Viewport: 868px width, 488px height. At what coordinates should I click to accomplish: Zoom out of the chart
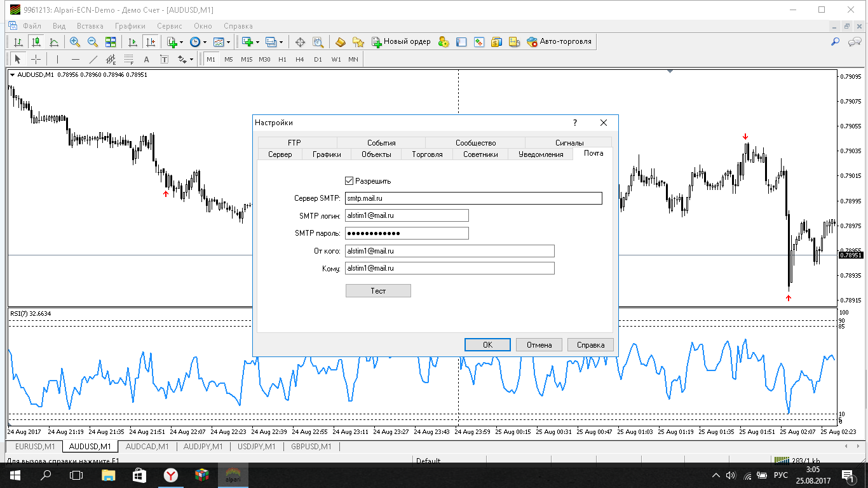click(x=93, y=42)
